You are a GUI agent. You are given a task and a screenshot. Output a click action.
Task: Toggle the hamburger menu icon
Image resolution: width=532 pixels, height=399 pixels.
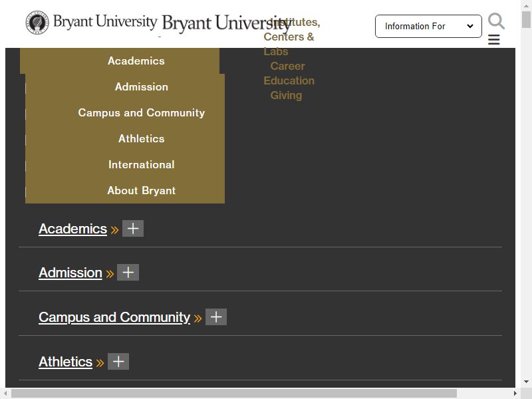click(493, 40)
